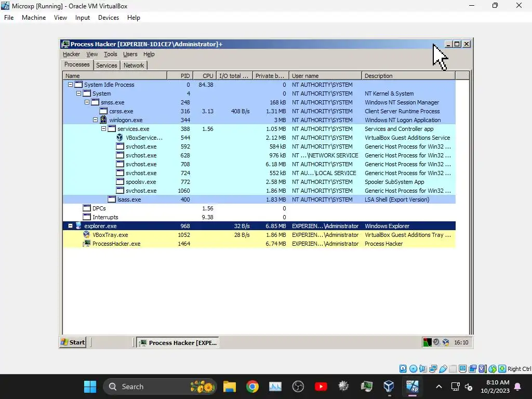
Task: Click Process Hacker tray graph icon
Action: point(427,342)
